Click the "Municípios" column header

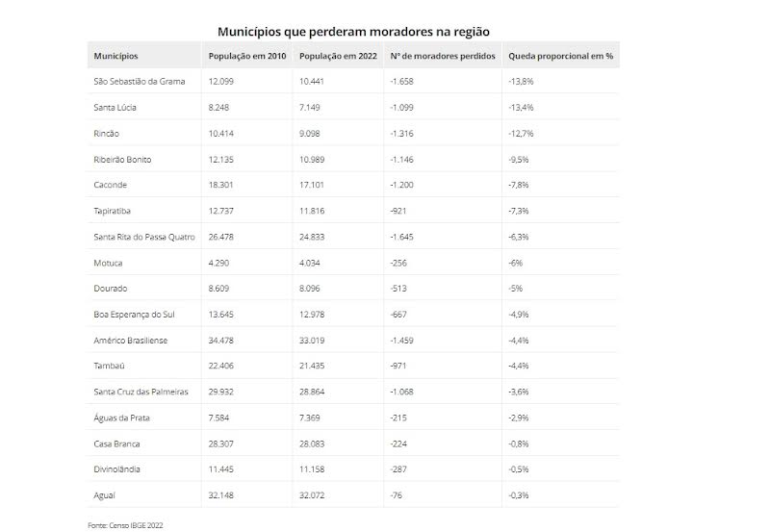115,56
